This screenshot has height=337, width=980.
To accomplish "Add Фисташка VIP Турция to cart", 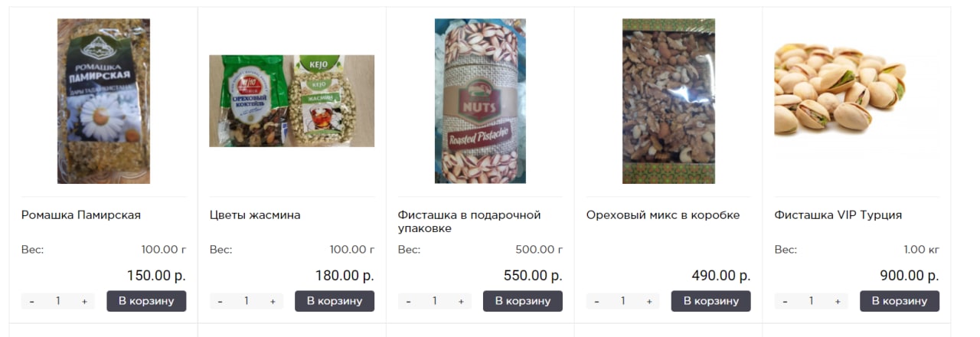I will (x=900, y=301).
